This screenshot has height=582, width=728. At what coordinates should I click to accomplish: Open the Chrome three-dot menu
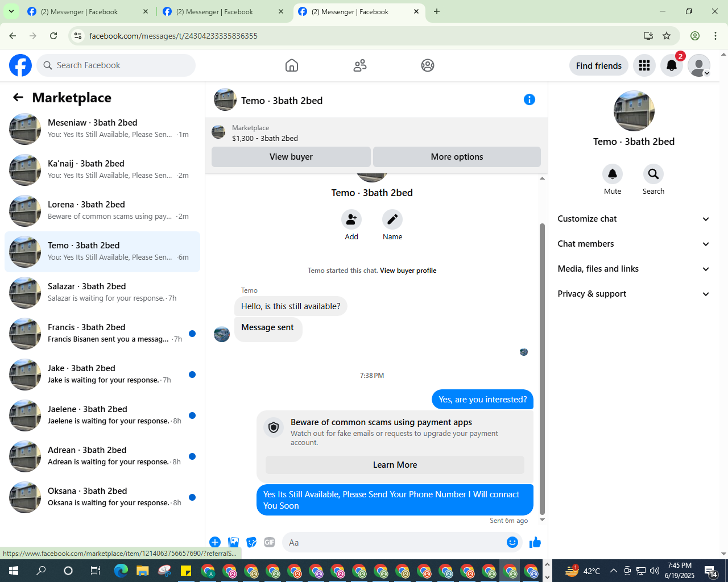tap(715, 36)
